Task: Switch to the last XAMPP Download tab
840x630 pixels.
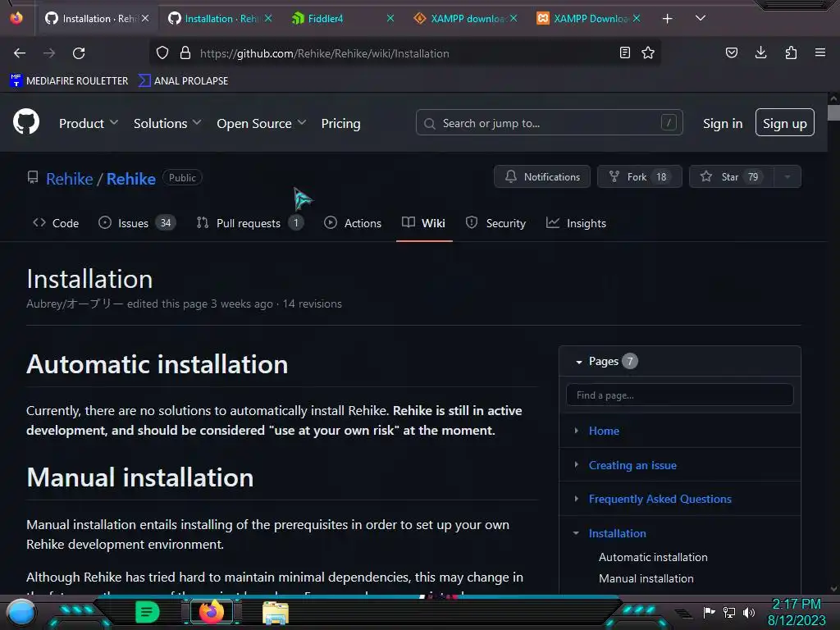Action: (x=589, y=19)
